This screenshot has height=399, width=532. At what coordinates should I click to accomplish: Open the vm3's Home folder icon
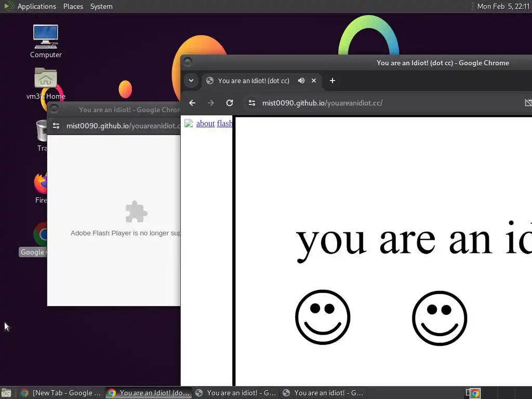(46, 84)
